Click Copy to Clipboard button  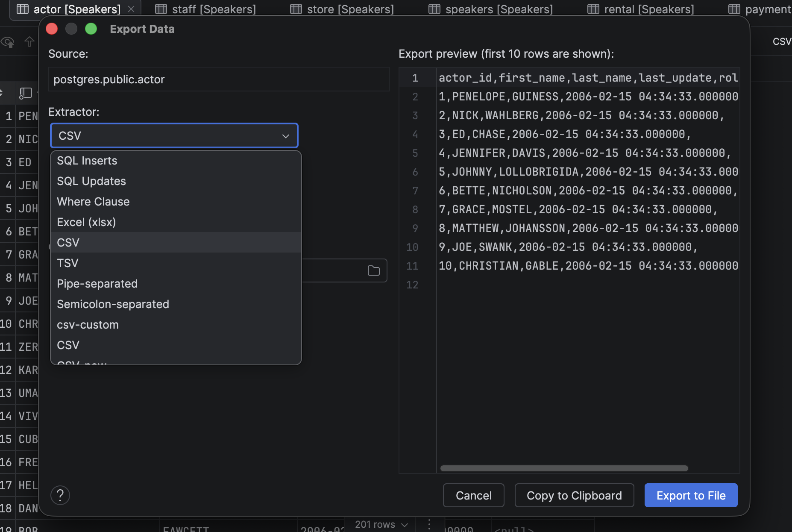574,495
